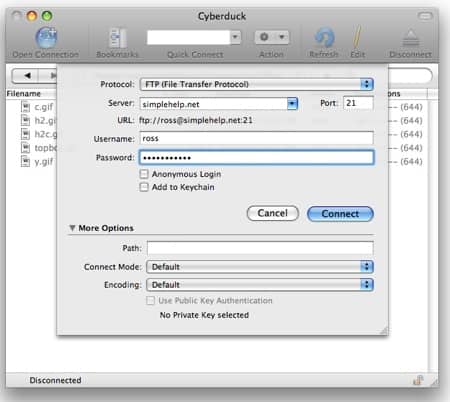
Task: Refresh the file listing with Refresh icon
Action: [324, 37]
